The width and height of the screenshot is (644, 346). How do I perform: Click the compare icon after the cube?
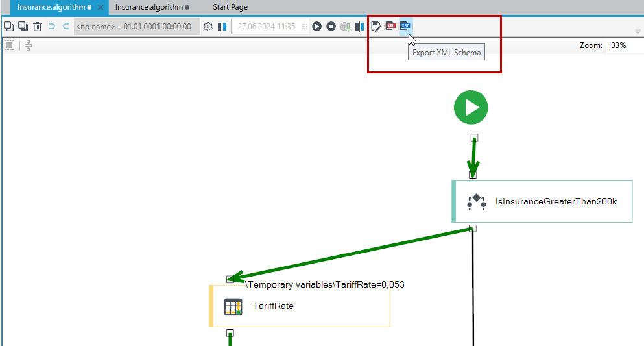pyautogui.click(x=360, y=27)
